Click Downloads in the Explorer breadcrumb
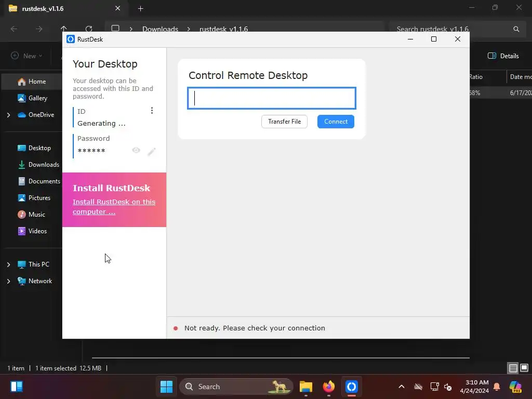Viewport: 532px width, 399px height. [x=160, y=29]
